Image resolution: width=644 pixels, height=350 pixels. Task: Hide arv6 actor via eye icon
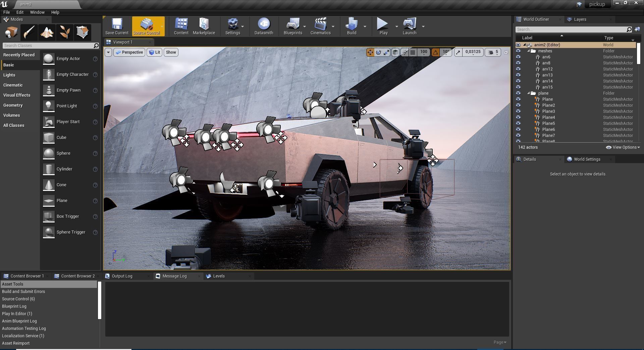point(518,57)
